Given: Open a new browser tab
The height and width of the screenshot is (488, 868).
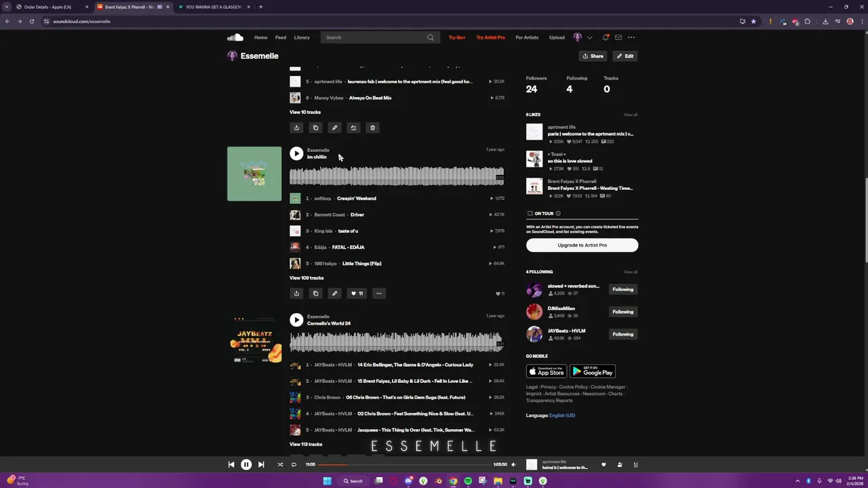Looking at the screenshot, I should 260,7.
